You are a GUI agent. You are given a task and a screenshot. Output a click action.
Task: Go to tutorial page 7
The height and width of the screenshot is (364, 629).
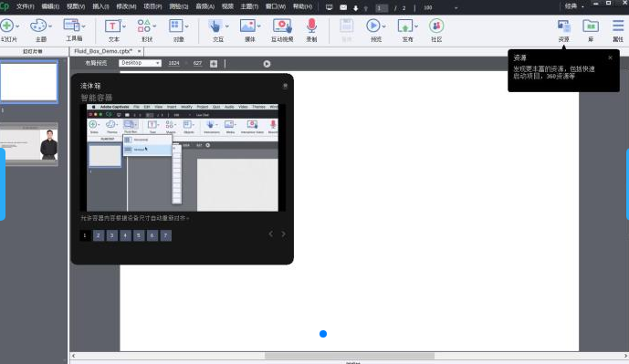point(165,235)
